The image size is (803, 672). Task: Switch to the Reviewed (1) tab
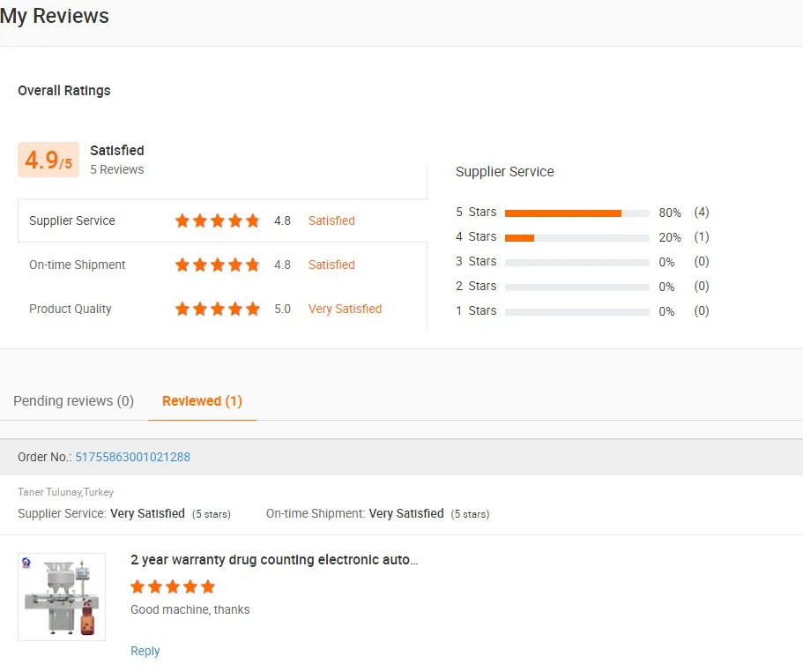pyautogui.click(x=202, y=401)
